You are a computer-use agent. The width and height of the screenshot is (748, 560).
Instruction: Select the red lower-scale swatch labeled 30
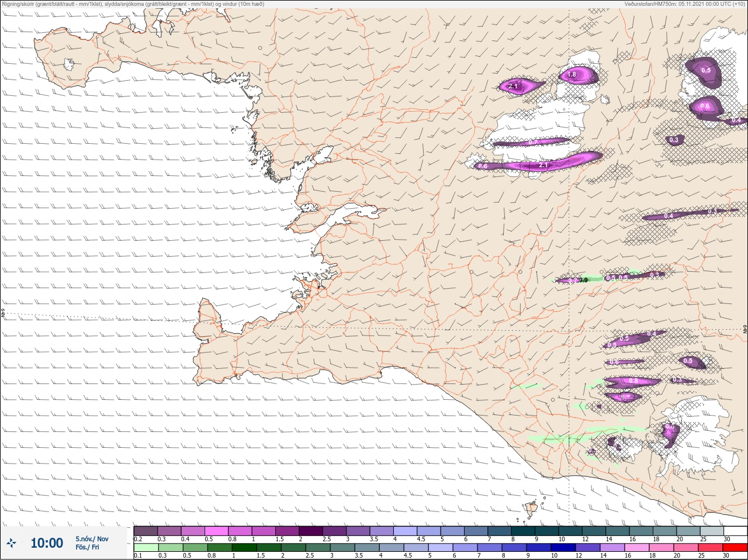point(735,548)
